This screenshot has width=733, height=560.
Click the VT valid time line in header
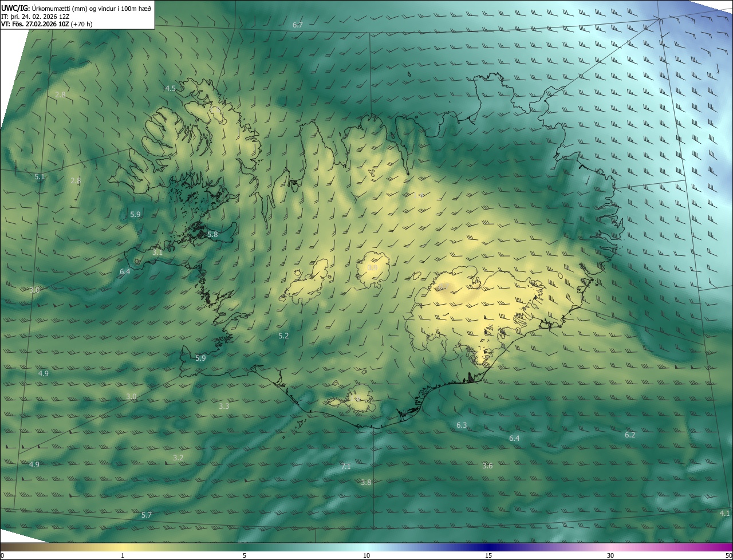click(x=48, y=24)
